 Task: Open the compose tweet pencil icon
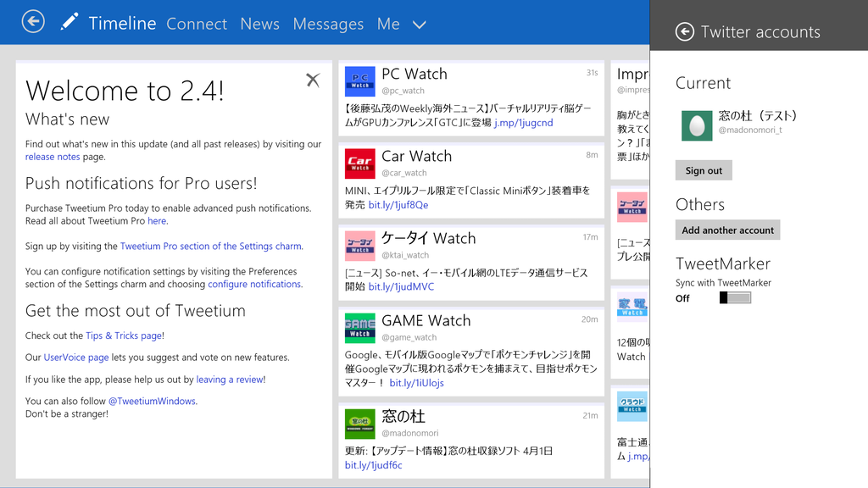pos(70,23)
